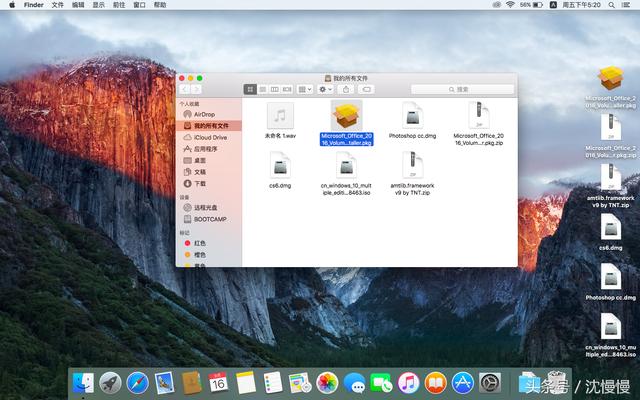Launch iTunes from the Dock
This screenshot has height=400, width=640.
coord(408,383)
